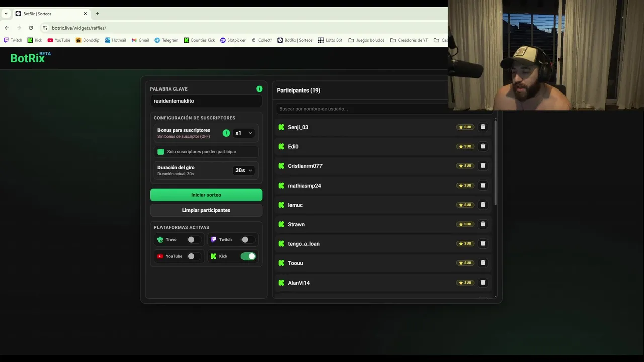Image resolution: width=644 pixels, height=362 pixels.
Task: Click the trash icon for Strawn
Action: tap(482, 224)
